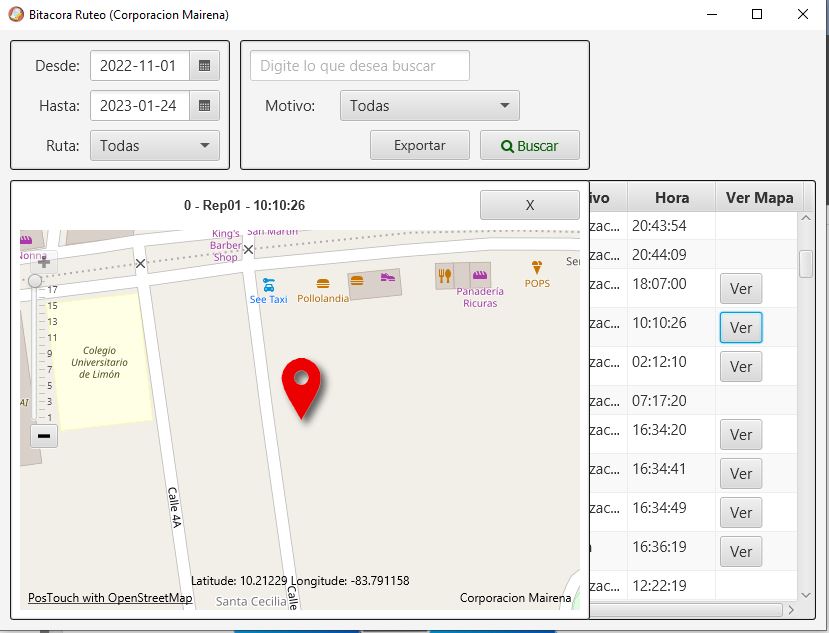The height and width of the screenshot is (633, 829).
Task: Click the Hora column header
Action: [x=671, y=198]
